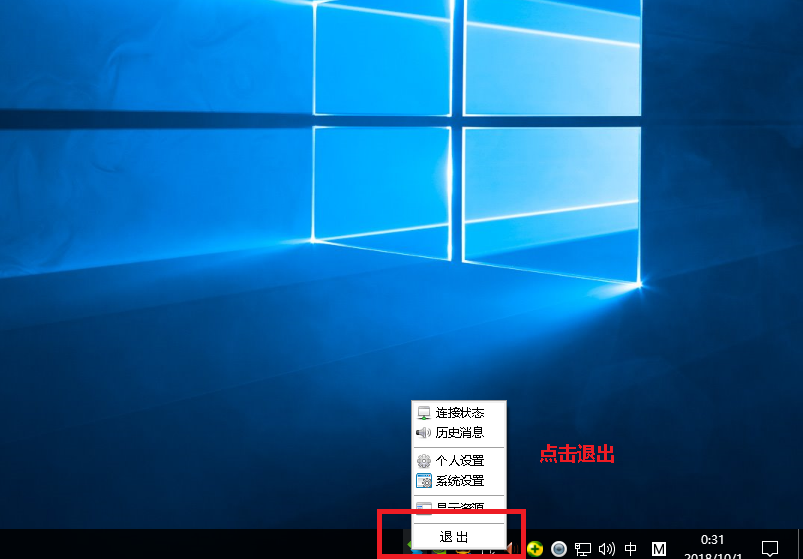
Task: Click the Show desktop strip at the taskbar's far end
Action: [799, 544]
